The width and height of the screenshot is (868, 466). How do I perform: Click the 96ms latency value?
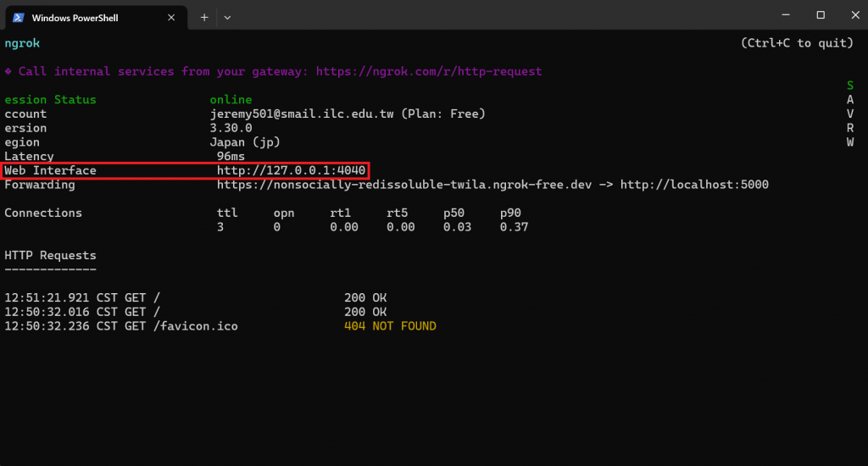(x=231, y=157)
